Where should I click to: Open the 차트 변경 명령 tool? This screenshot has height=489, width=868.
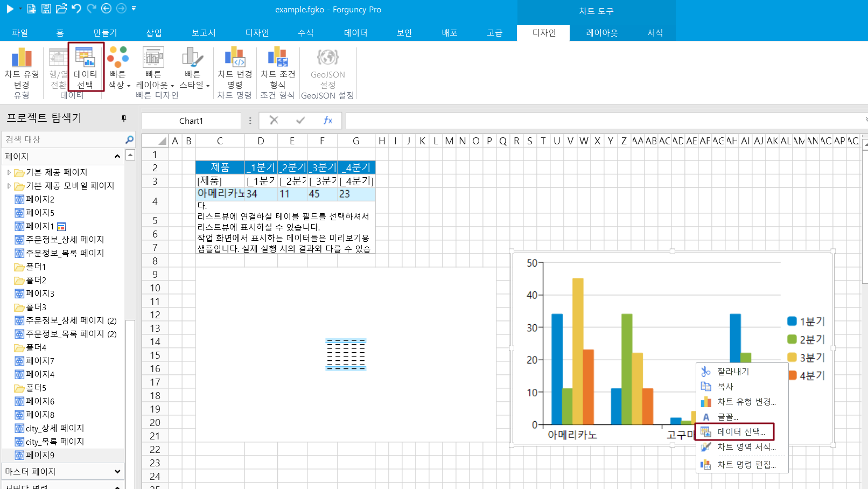(x=235, y=67)
